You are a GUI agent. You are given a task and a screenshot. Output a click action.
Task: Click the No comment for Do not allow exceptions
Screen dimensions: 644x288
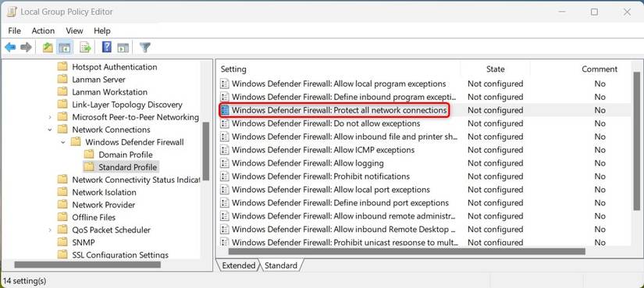tap(600, 123)
